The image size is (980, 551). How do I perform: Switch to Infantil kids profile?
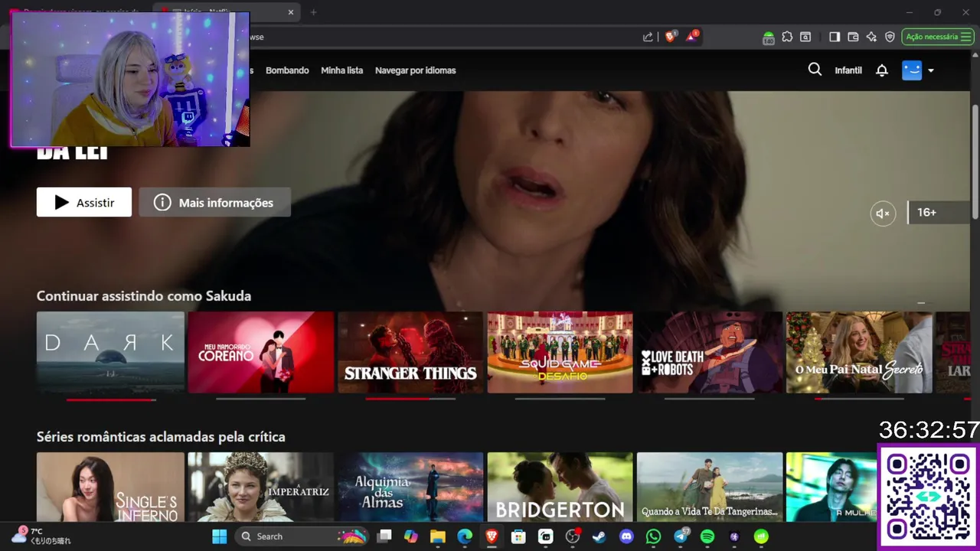(x=848, y=70)
